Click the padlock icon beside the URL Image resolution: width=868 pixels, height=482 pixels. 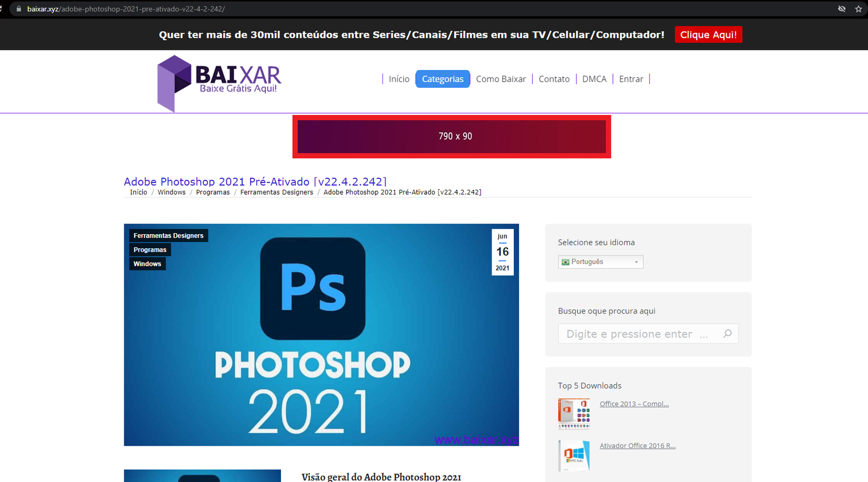click(19, 9)
